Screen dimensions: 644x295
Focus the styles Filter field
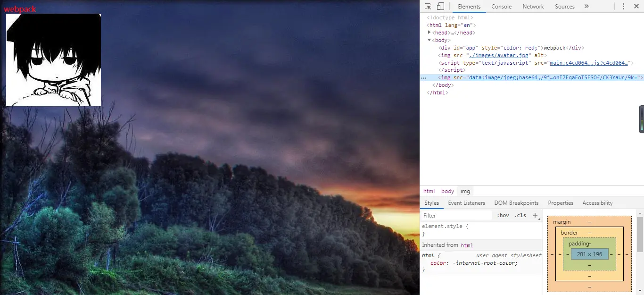point(456,216)
